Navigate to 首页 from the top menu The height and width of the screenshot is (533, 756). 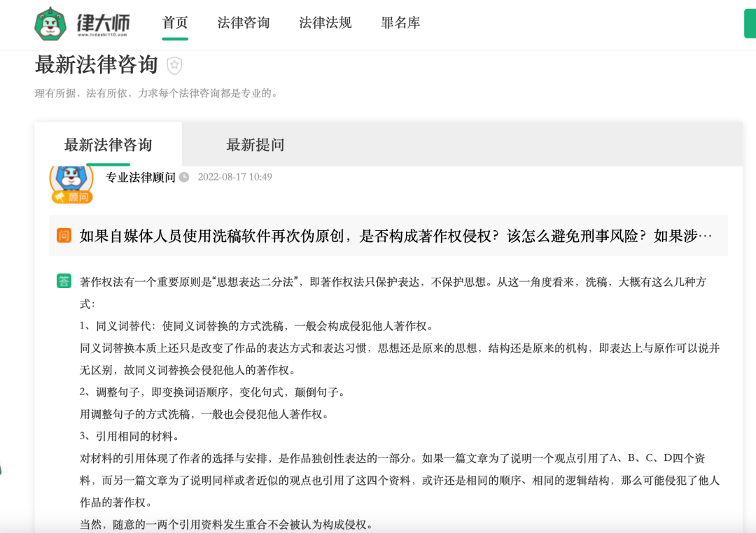point(176,22)
